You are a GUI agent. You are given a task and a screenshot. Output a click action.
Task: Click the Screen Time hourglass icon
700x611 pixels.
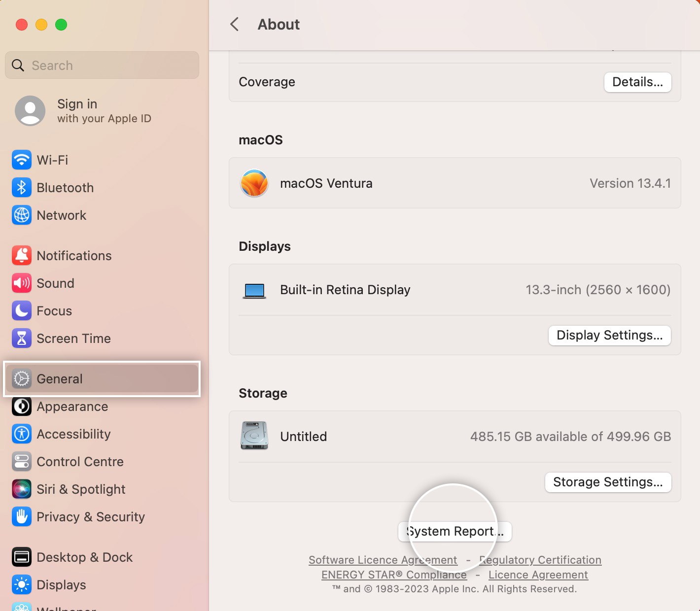(x=22, y=338)
